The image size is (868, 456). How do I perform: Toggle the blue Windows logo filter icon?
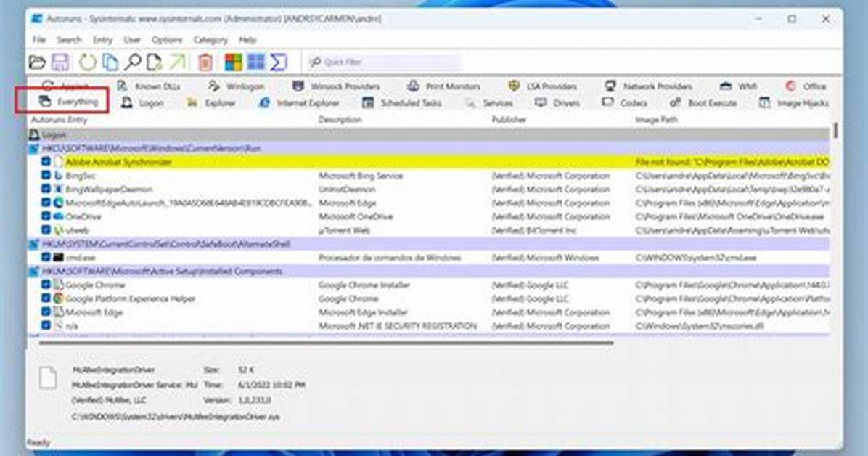pyautogui.click(x=255, y=62)
